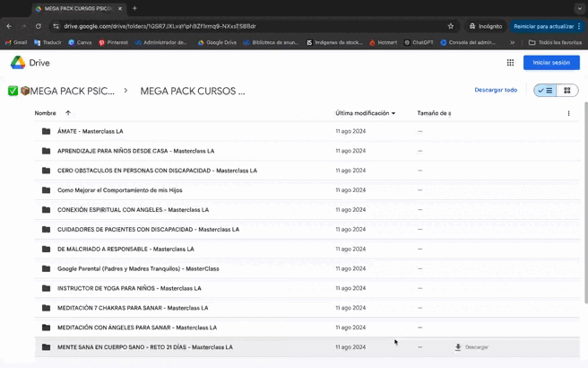Bookmark this page with the star icon
Image resolution: width=588 pixels, height=368 pixels.
tap(450, 26)
